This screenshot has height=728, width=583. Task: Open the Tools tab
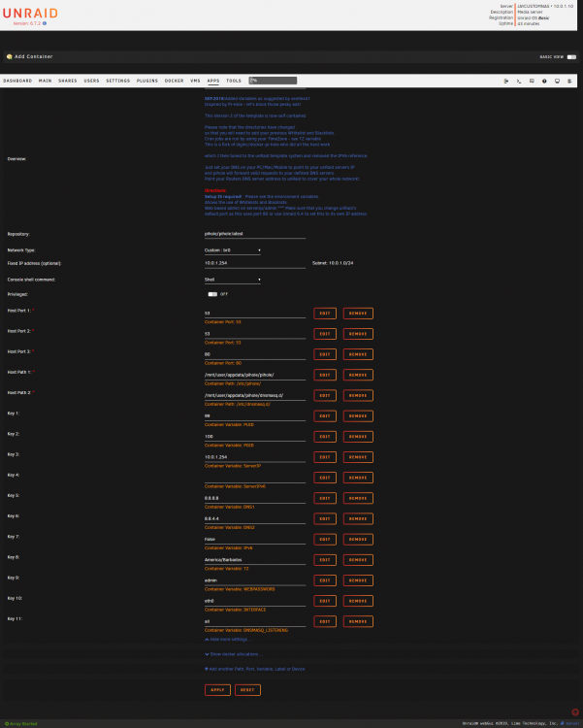coord(234,81)
